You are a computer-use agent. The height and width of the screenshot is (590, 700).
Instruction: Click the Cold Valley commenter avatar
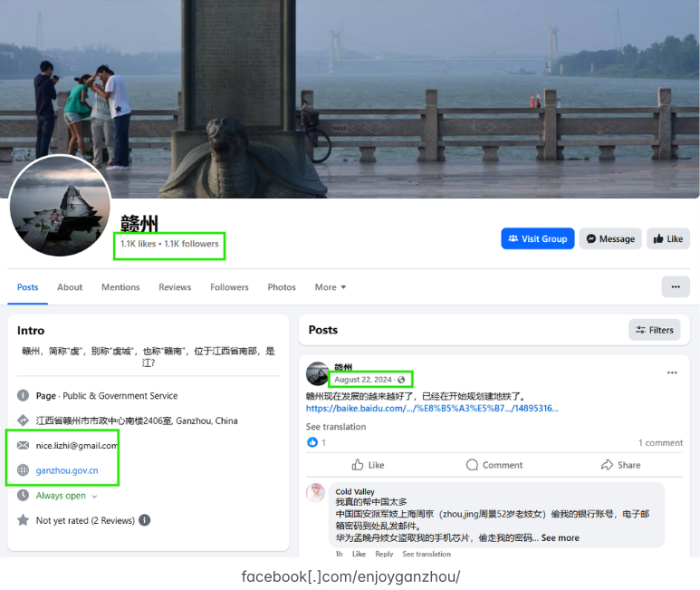click(x=316, y=493)
